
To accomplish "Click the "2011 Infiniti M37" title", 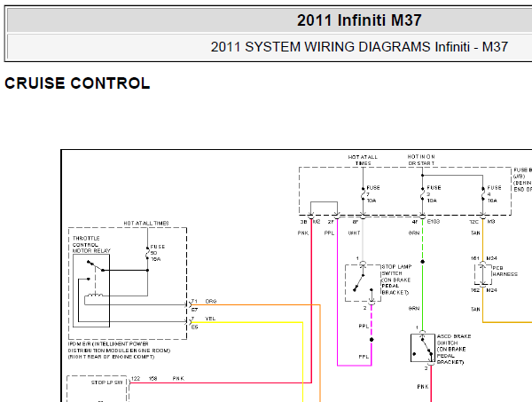I will coord(359,20).
